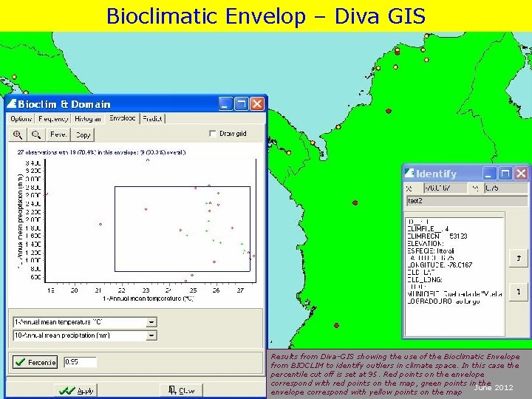Click the Identify window title bar icon

(x=409, y=173)
